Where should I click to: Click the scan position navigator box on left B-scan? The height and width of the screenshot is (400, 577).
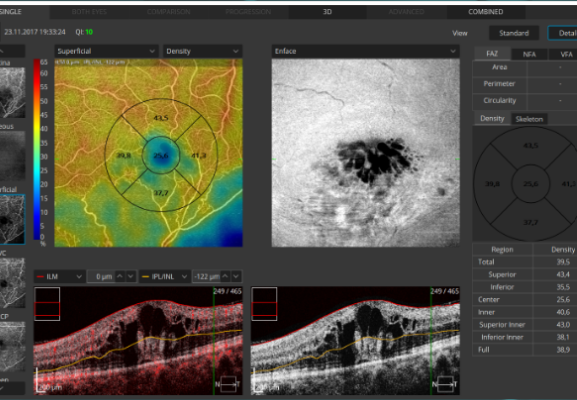coord(47,304)
